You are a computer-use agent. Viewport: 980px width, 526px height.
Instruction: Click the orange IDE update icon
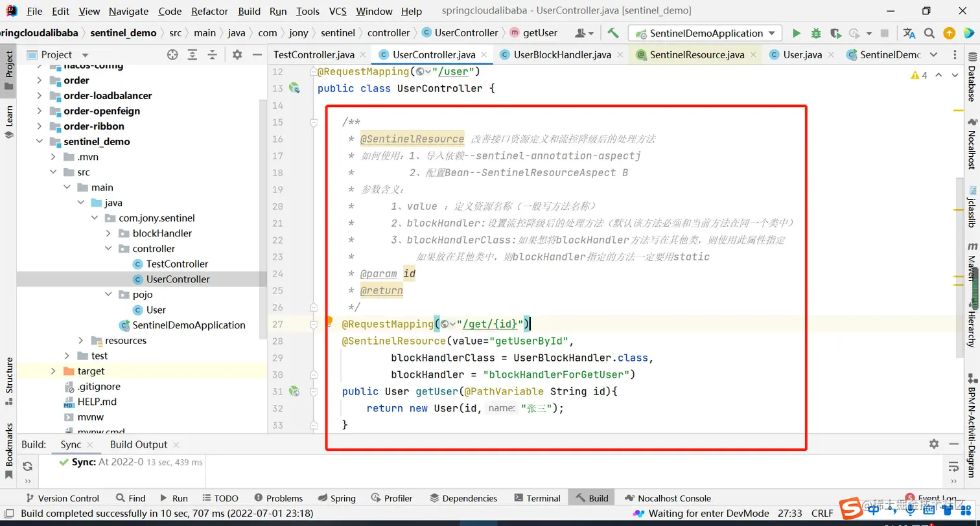(x=949, y=33)
